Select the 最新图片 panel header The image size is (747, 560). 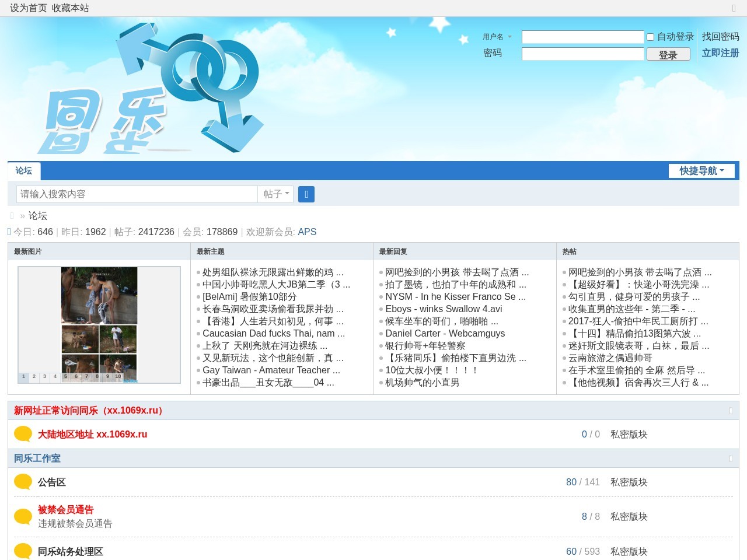[28, 251]
